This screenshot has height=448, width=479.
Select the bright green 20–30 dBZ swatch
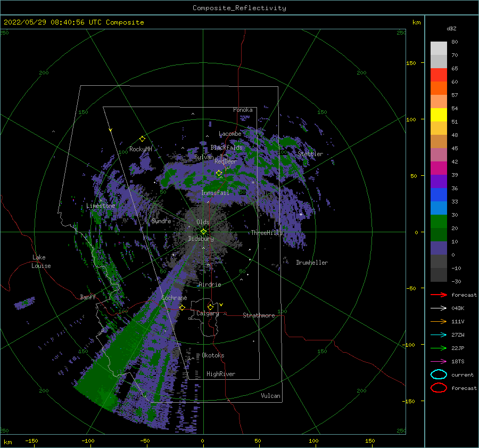[x=439, y=221]
